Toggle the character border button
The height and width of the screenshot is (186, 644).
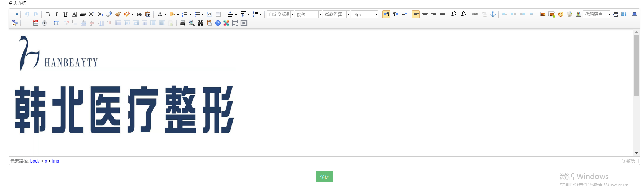[x=74, y=14]
